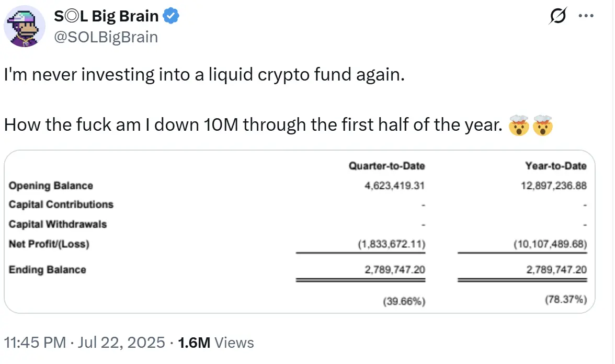Click the Grok slashed-circle icon
Screen dimensions: 615x364
558,17
